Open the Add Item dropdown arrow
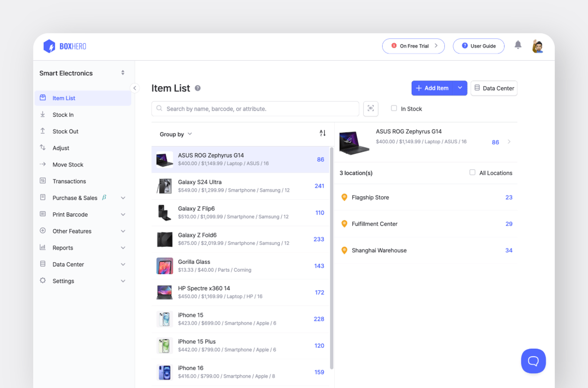 [460, 88]
